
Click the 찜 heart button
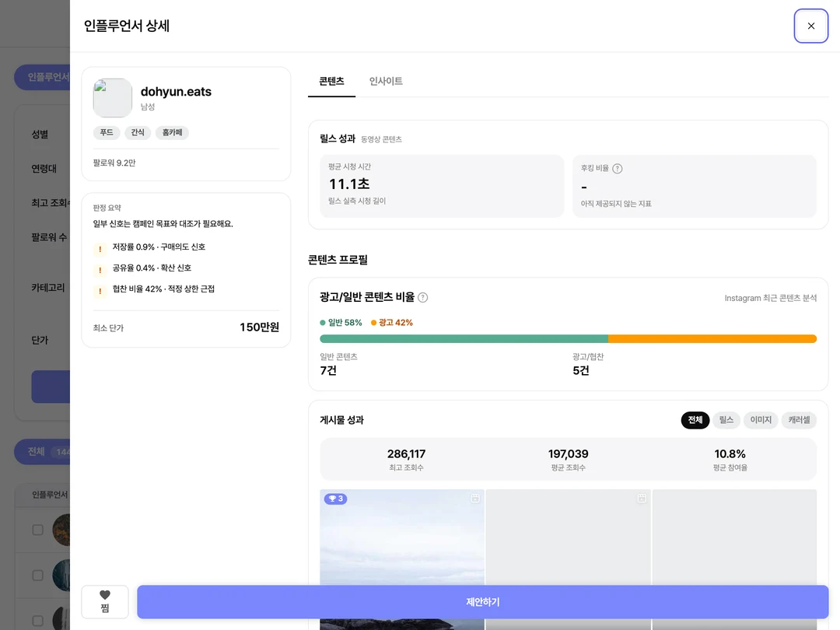[x=105, y=601]
